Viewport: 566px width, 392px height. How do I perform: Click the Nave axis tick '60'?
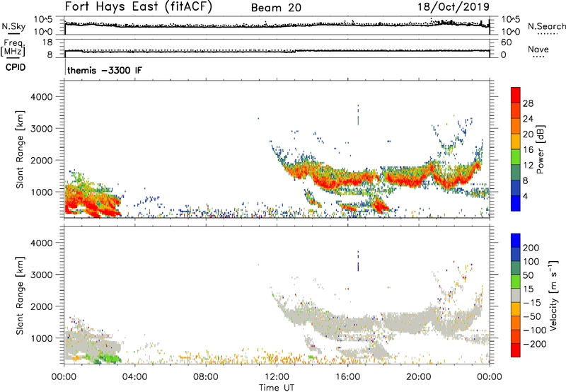[x=507, y=42]
